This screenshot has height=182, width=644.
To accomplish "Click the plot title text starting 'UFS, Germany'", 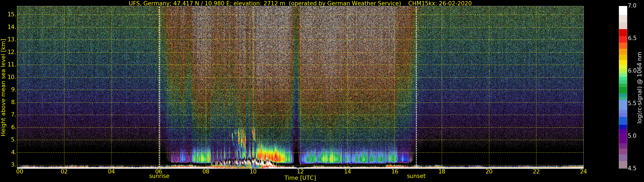I will coord(265,3).
